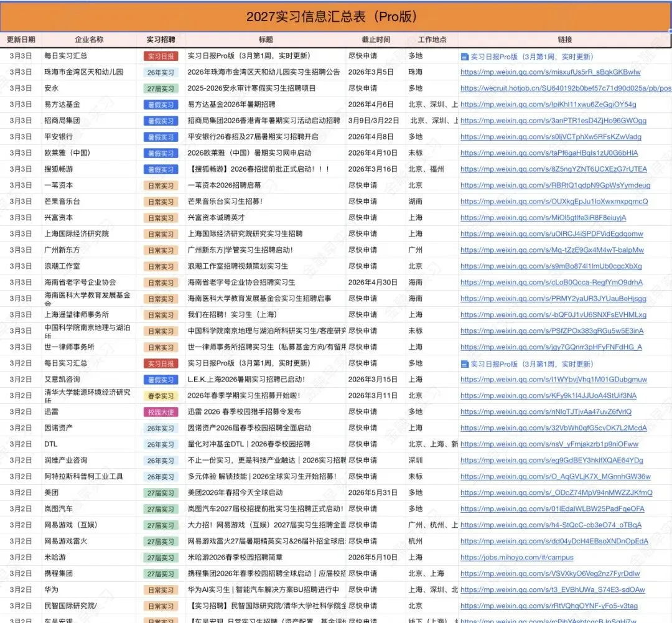Click the document icon in the 3月3日 每日实习汇总 link
Screen dimensions: 672x623
click(x=464, y=57)
